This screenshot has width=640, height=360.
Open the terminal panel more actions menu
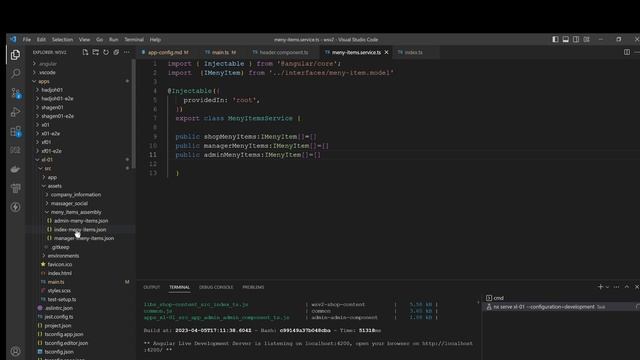tap(616, 287)
